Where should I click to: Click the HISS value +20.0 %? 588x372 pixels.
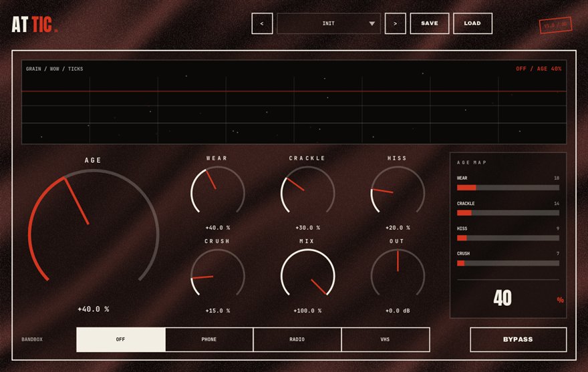click(398, 228)
